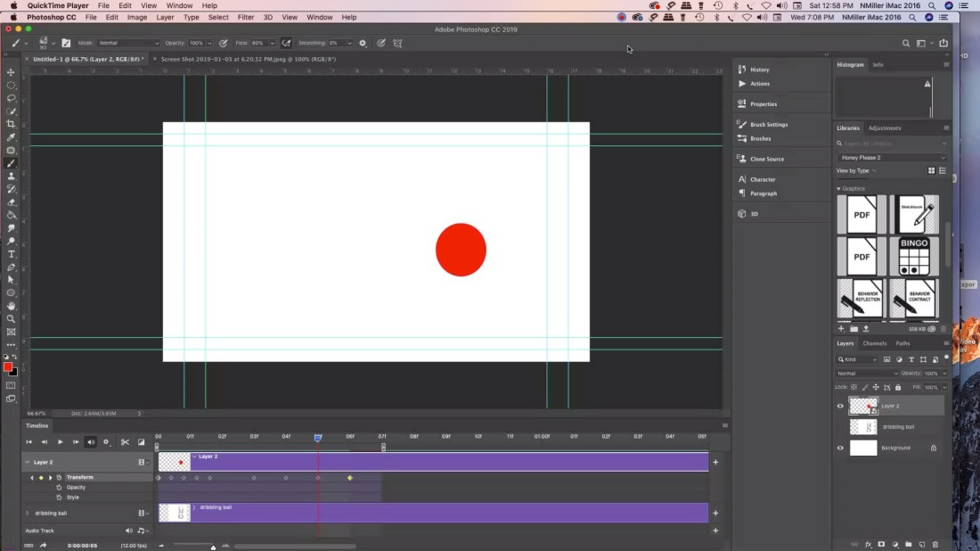Open the Brush Settings panel
This screenshot has height=551, width=980.
(x=768, y=124)
